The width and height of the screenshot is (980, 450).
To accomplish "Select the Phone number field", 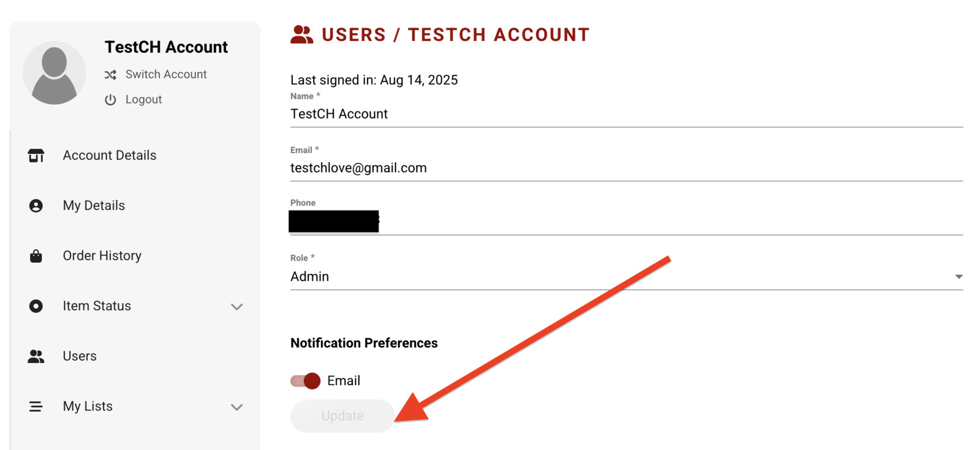I will (x=626, y=222).
